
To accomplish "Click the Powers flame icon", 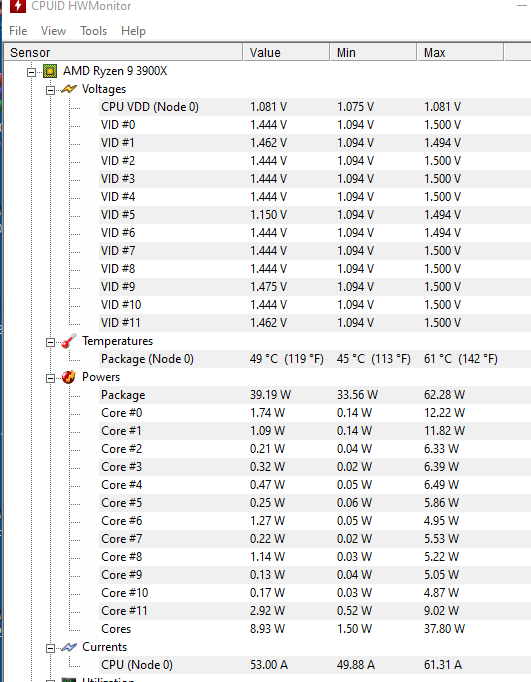I will (69, 377).
